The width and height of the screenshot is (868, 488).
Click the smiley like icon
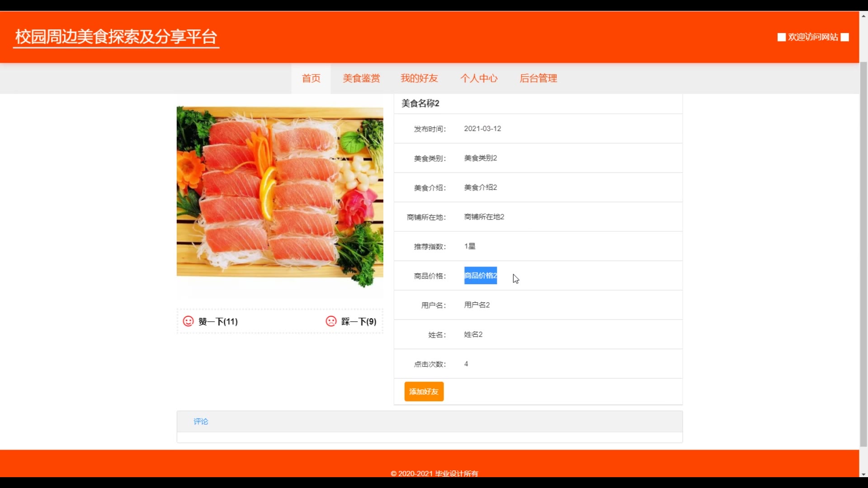pos(188,321)
